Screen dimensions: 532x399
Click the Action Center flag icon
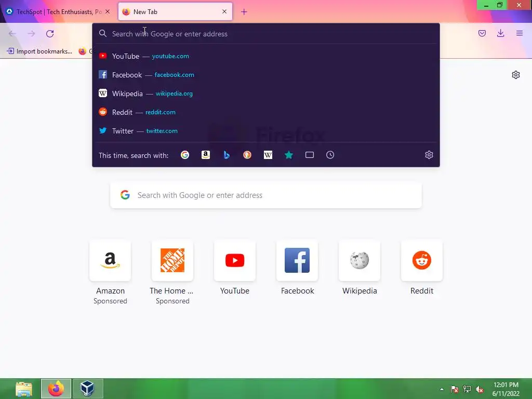pos(454,389)
